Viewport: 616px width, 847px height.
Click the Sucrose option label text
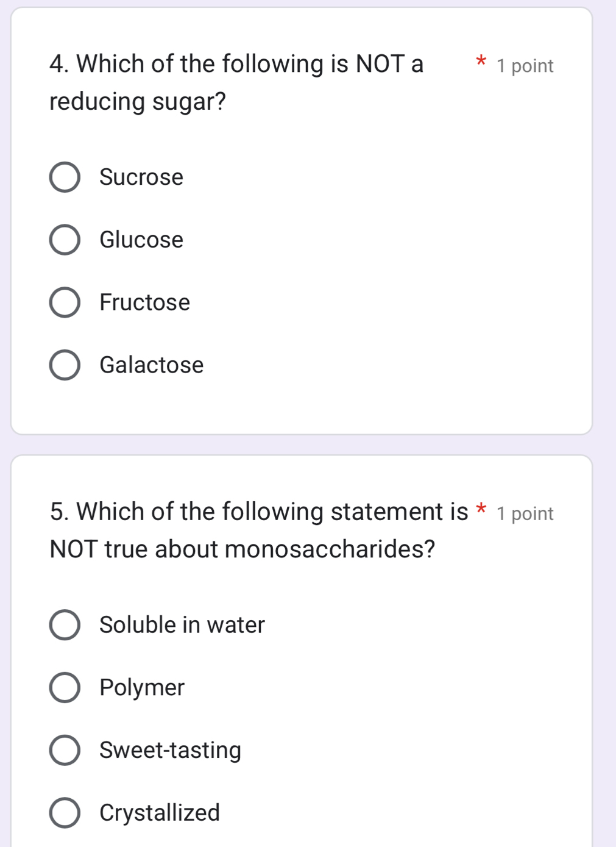(x=141, y=177)
